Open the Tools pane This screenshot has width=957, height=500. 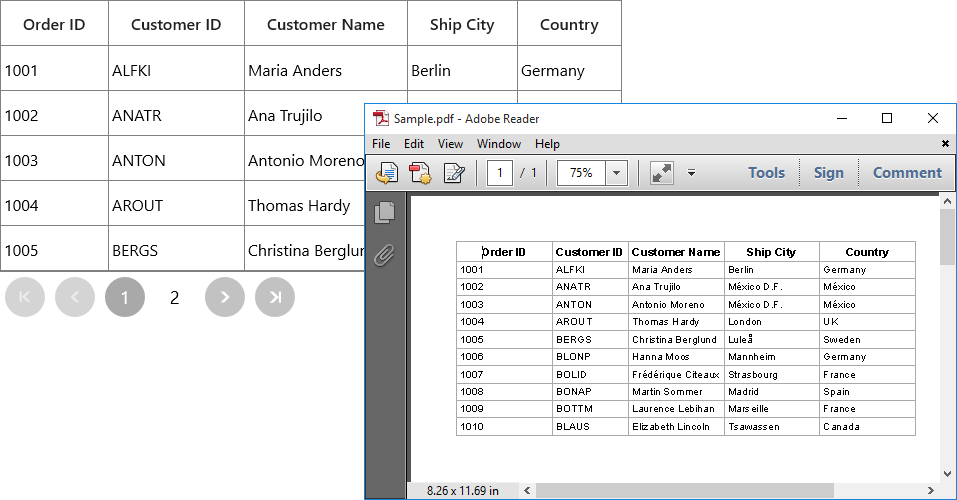pyautogui.click(x=767, y=173)
